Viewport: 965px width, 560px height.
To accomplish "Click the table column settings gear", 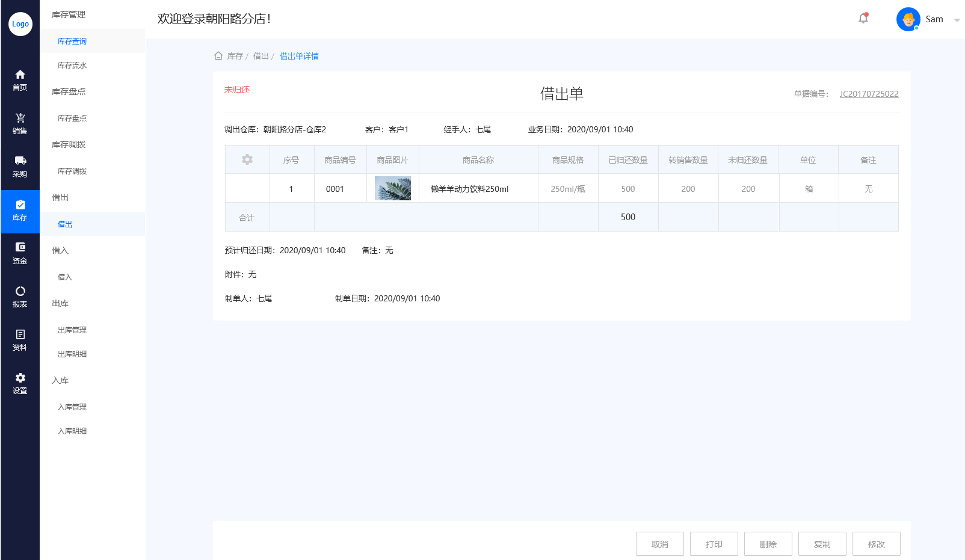I will 247,159.
